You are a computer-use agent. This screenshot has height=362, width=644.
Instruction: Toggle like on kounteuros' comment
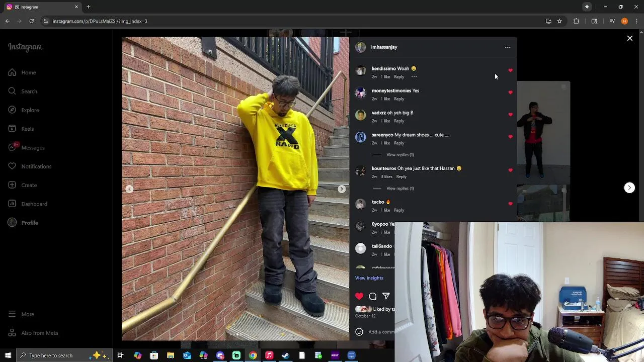click(x=510, y=170)
